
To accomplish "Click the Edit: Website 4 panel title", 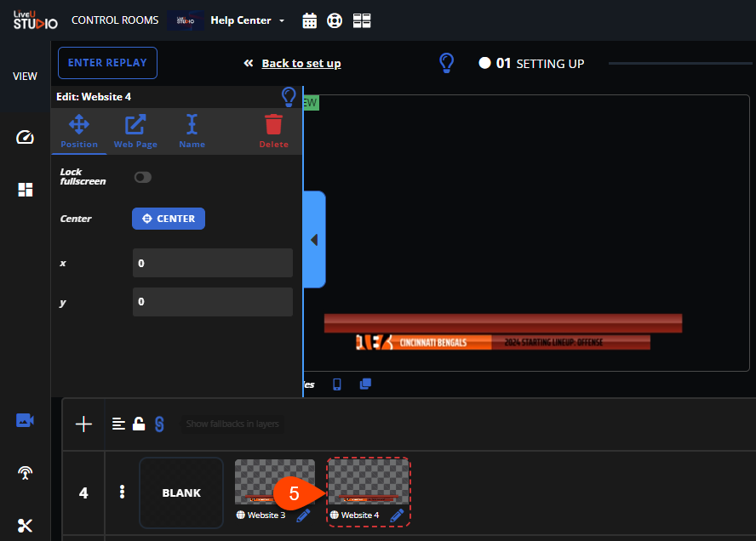I will pyautogui.click(x=94, y=97).
